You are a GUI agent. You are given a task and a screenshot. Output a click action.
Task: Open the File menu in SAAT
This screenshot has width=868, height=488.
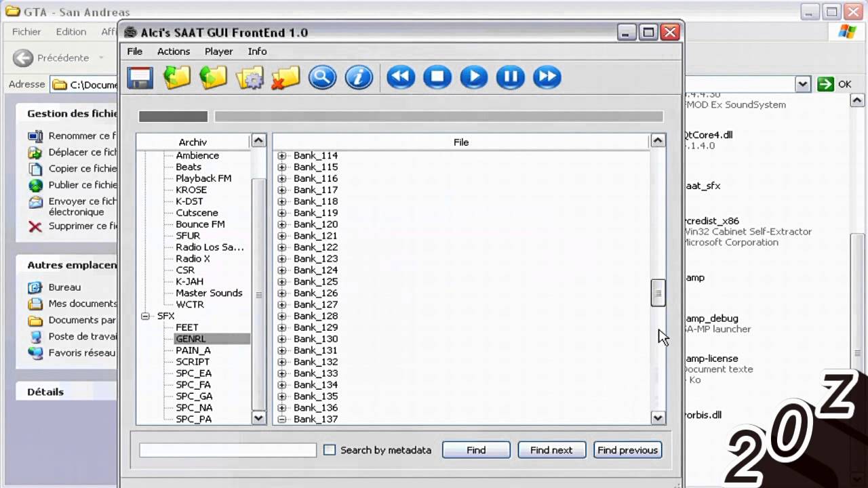(135, 52)
